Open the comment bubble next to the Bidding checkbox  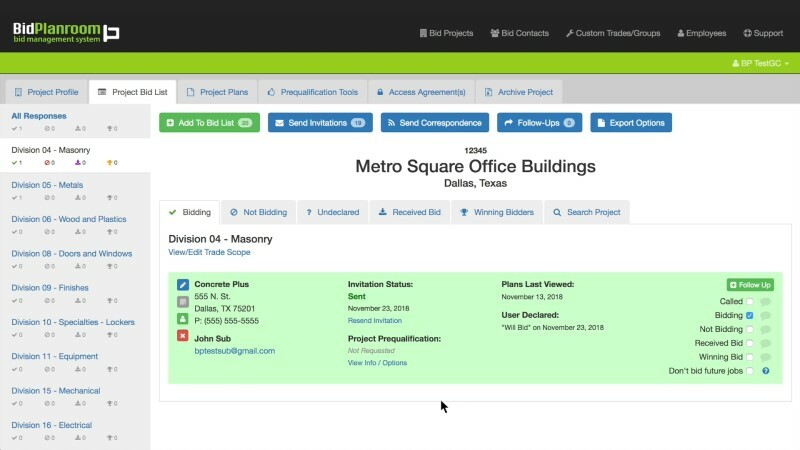coord(765,315)
